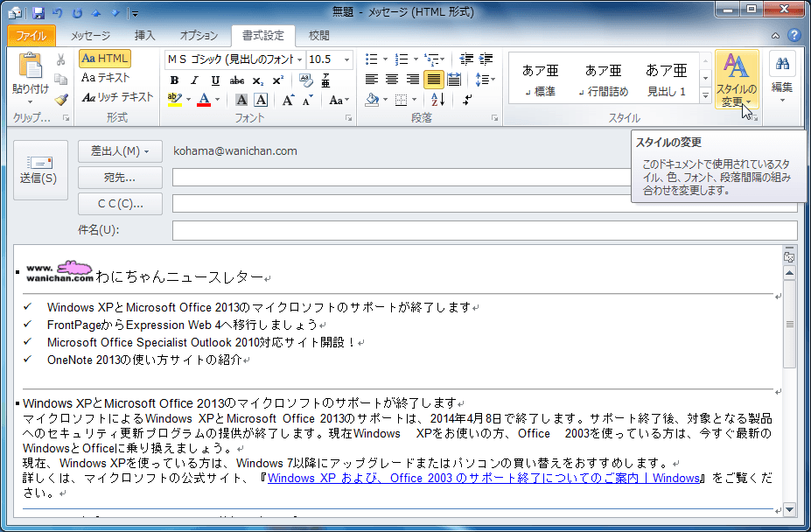
Task: Open the 編集 binoculars menu
Action: click(x=781, y=78)
